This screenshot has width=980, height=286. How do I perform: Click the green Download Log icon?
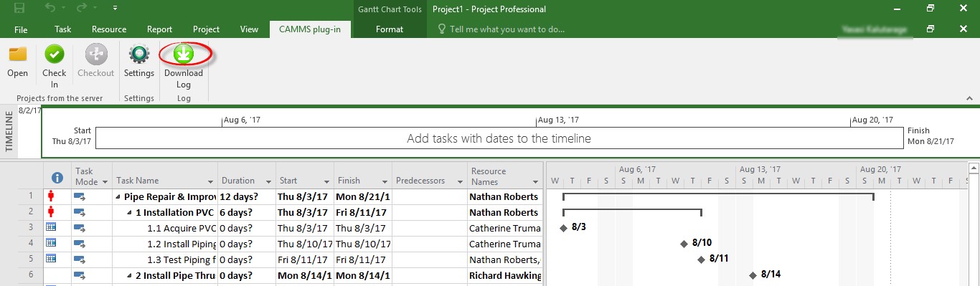(184, 54)
